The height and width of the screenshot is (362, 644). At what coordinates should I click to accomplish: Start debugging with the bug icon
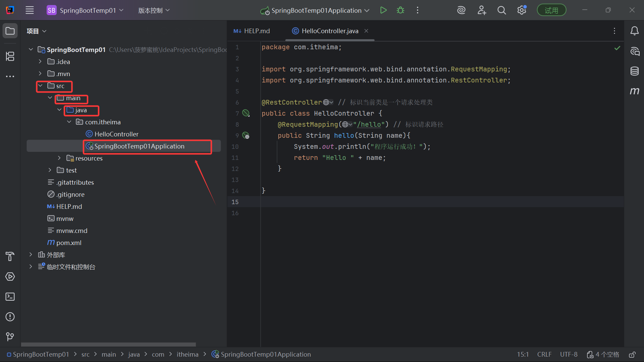pyautogui.click(x=400, y=10)
